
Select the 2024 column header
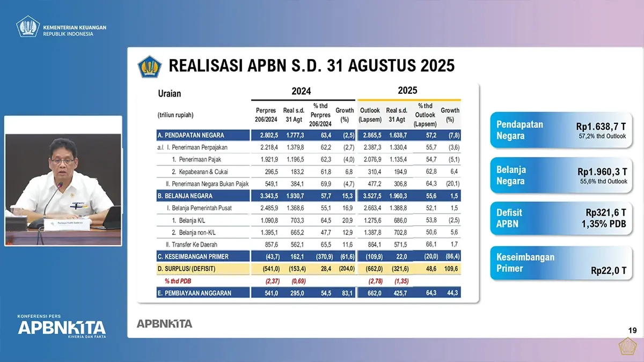point(302,91)
